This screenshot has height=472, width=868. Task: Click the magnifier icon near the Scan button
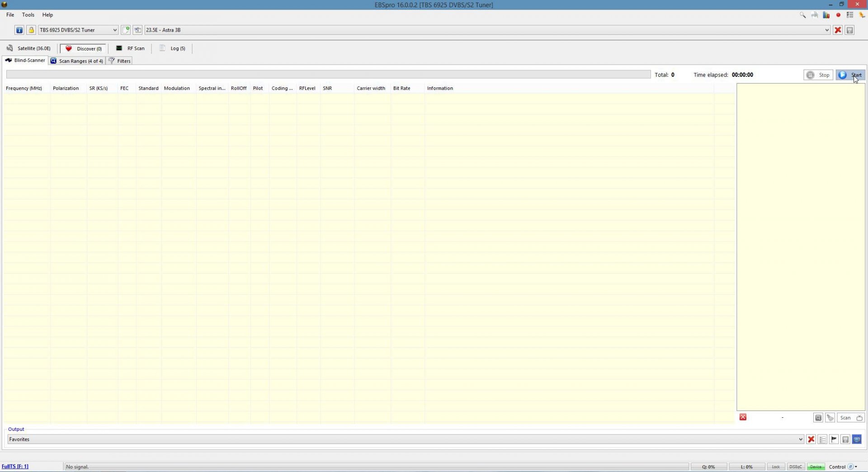click(818, 417)
